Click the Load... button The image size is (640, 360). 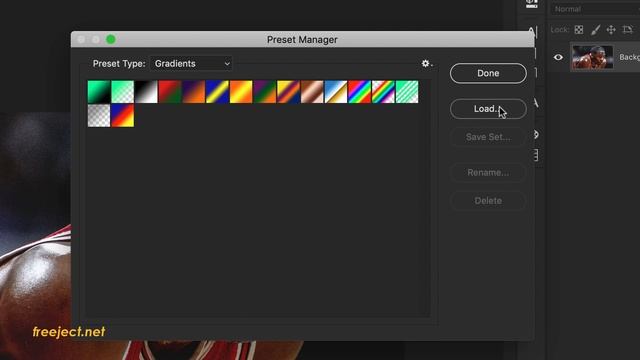click(488, 109)
